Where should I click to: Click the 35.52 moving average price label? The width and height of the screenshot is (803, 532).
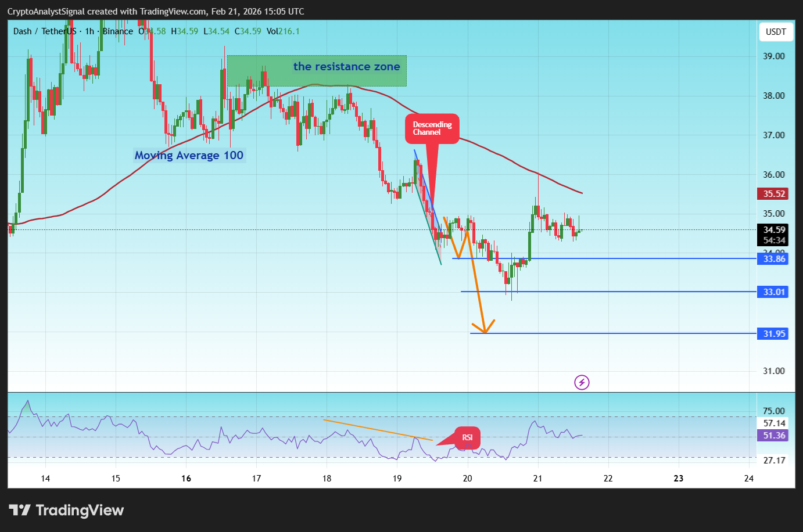tap(773, 194)
